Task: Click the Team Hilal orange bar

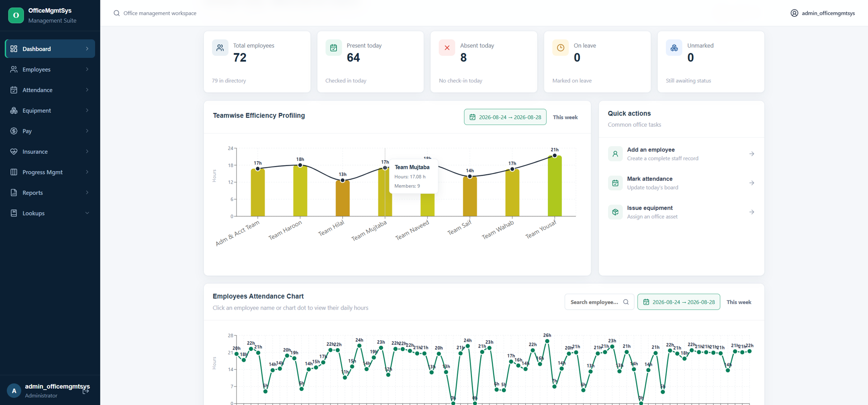Action: click(x=343, y=198)
